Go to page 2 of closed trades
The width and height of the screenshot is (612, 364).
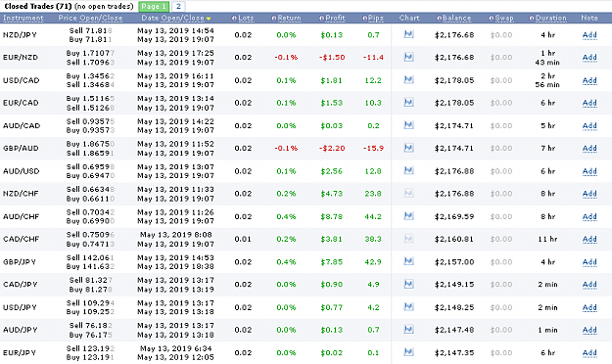[178, 6]
